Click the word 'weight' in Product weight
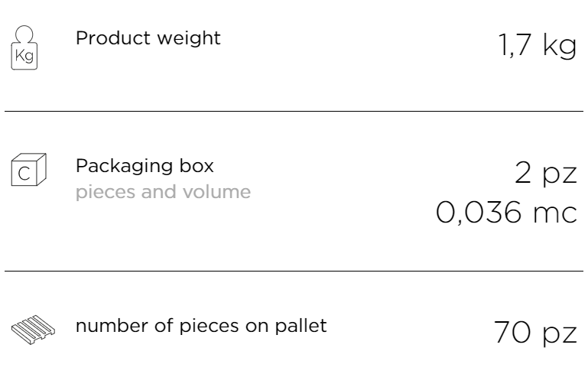Image resolution: width=588 pixels, height=387 pixels. coord(189,39)
